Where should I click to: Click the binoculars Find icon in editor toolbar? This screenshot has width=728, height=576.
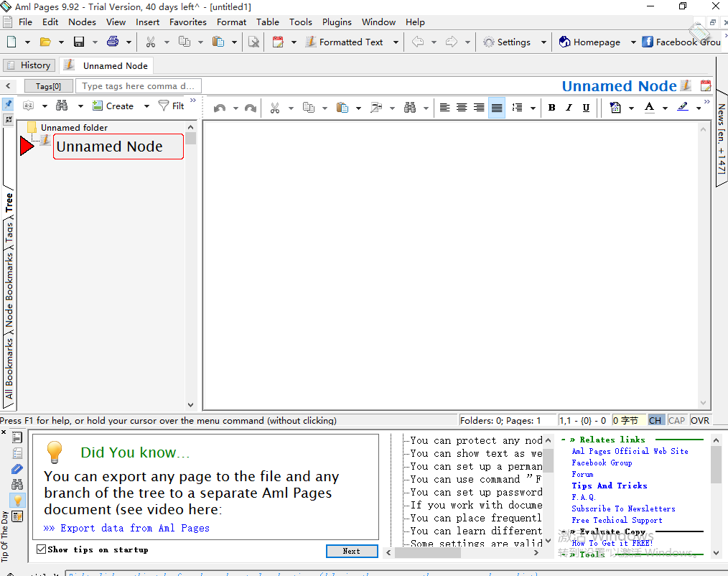(x=410, y=108)
